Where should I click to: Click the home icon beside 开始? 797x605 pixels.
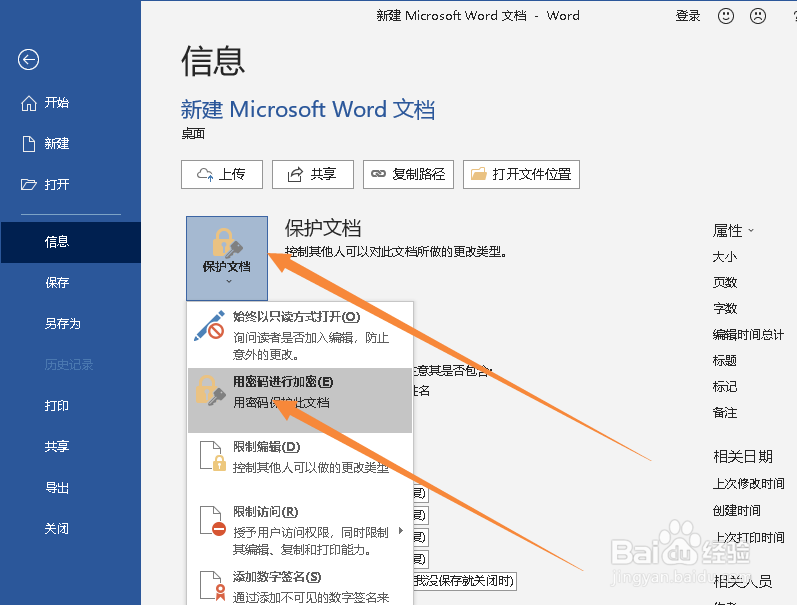(x=29, y=103)
